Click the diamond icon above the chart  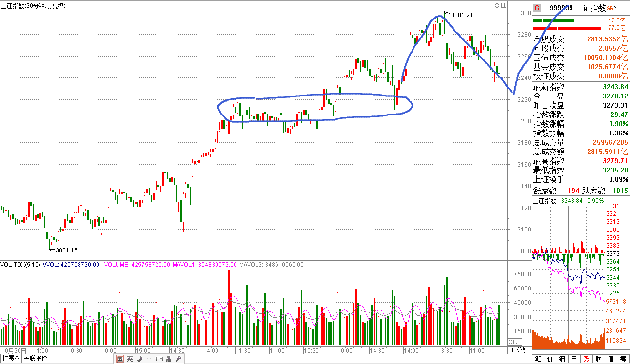tap(497, 5)
